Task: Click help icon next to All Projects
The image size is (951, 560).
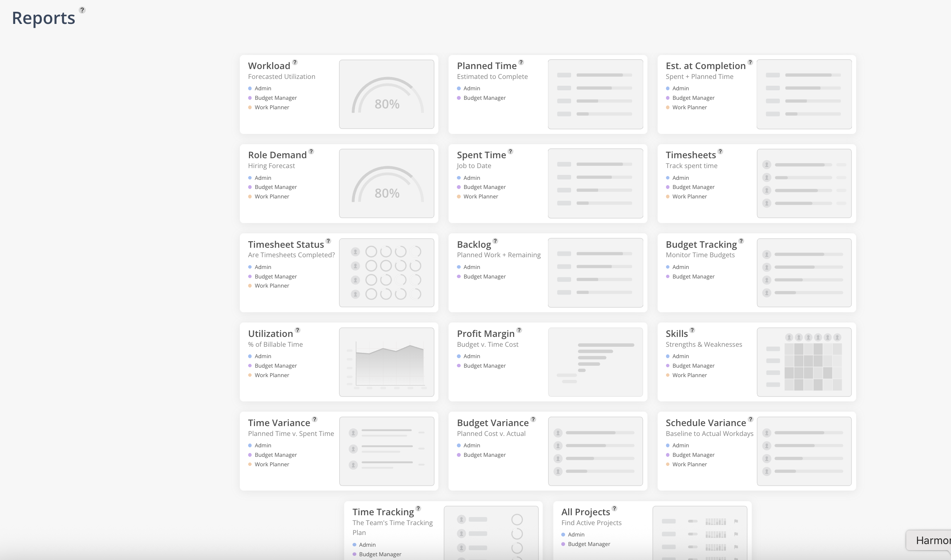Action: click(614, 508)
